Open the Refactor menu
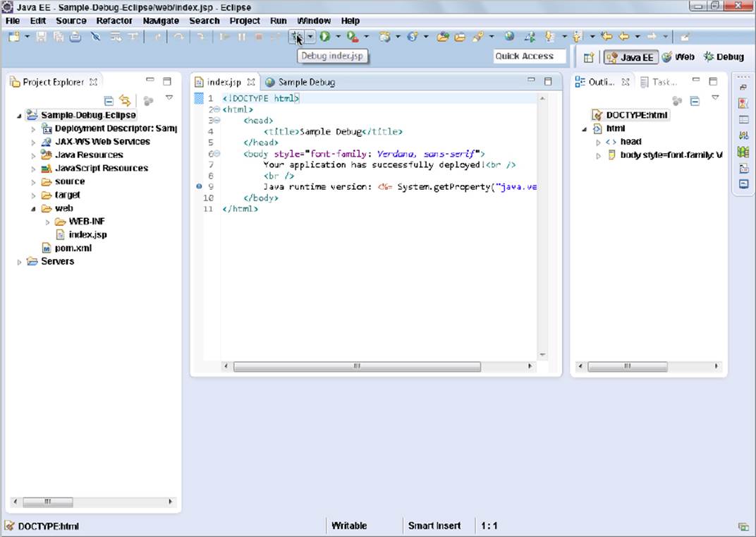756x537 pixels. click(x=114, y=20)
